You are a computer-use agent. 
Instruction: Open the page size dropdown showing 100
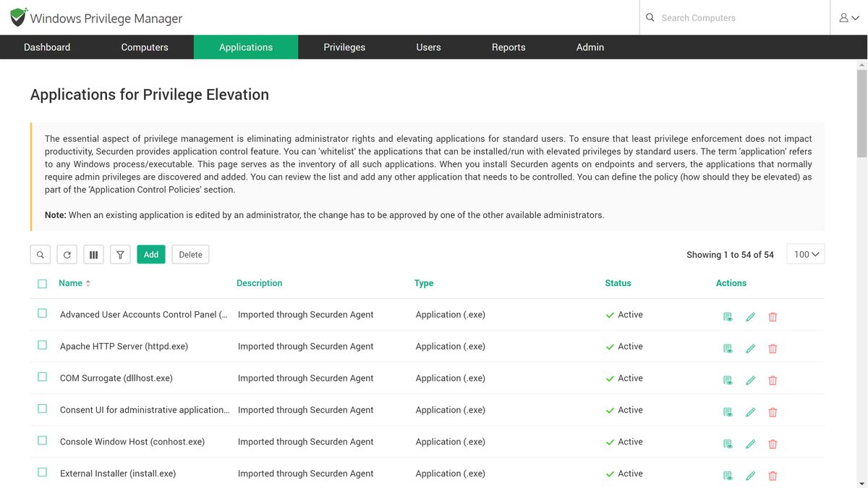(x=805, y=254)
